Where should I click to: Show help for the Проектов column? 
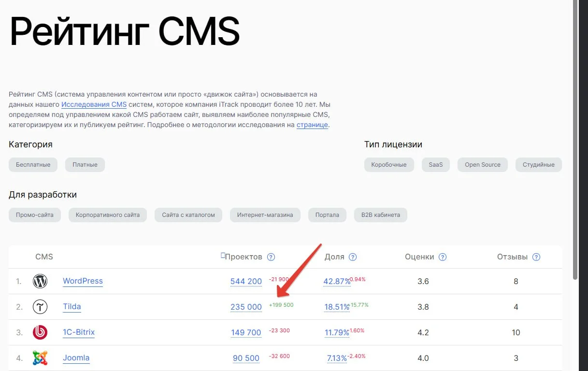pos(271,257)
